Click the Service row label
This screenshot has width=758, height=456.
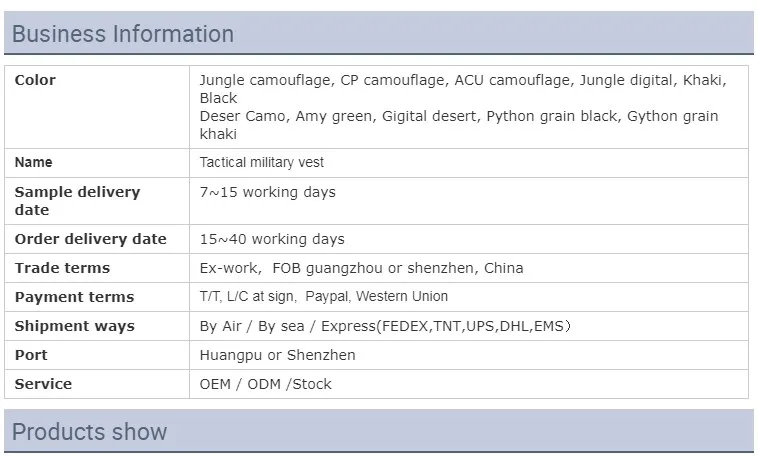(x=43, y=384)
